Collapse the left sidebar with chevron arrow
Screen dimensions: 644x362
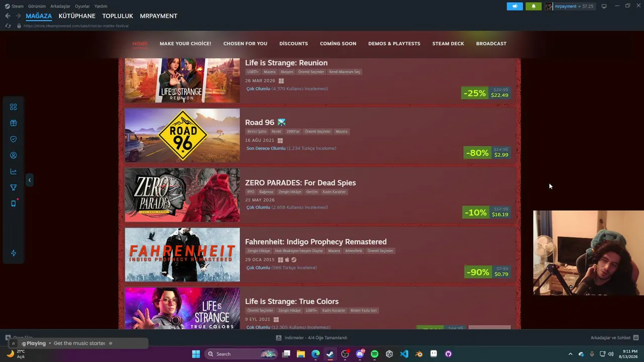29,180
